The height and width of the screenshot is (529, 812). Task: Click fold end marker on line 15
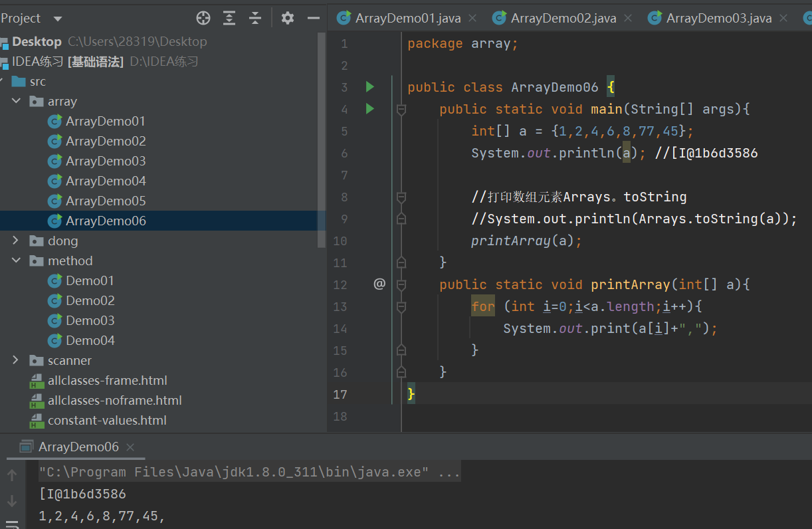[x=401, y=350]
